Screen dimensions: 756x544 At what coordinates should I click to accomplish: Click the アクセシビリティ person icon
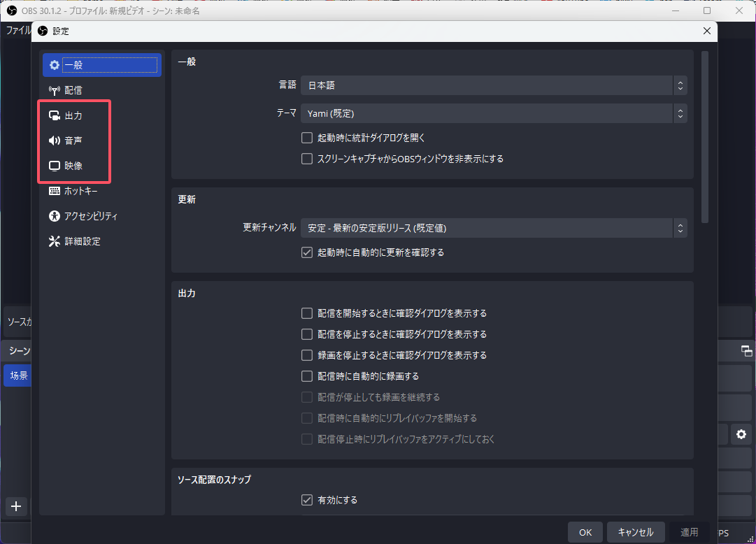coord(55,216)
